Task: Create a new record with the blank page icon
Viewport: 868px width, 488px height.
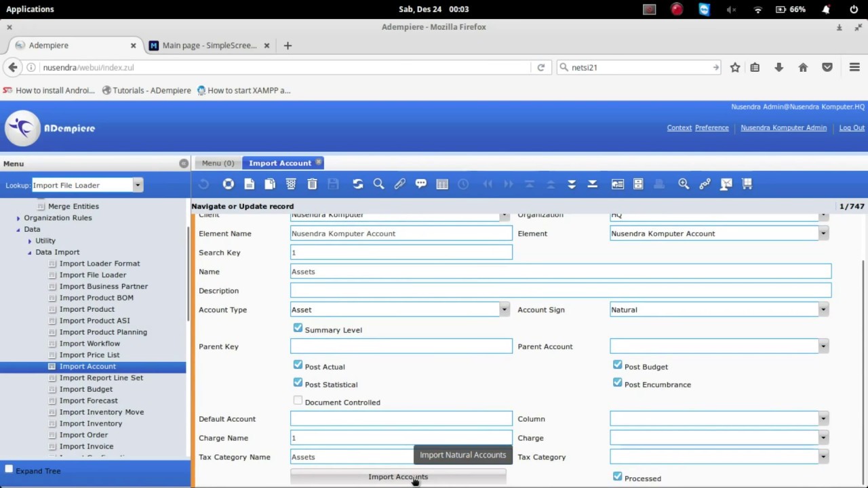Action: click(250, 184)
